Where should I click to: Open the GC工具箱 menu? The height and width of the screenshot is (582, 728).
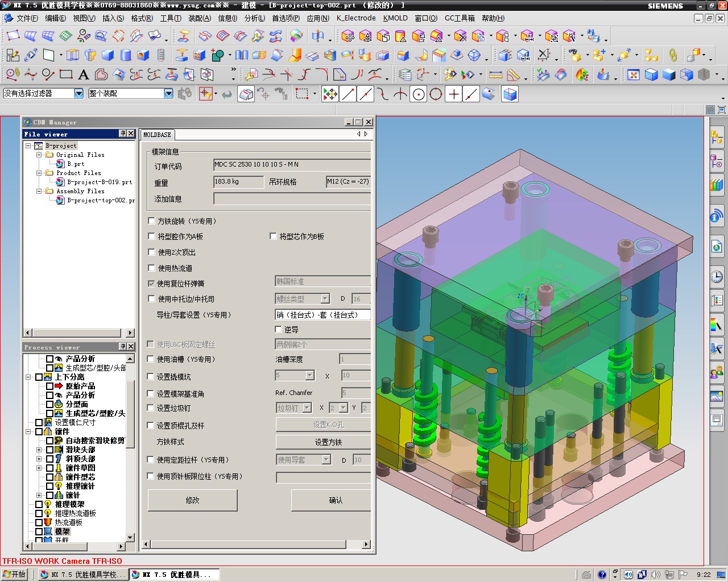(x=460, y=18)
